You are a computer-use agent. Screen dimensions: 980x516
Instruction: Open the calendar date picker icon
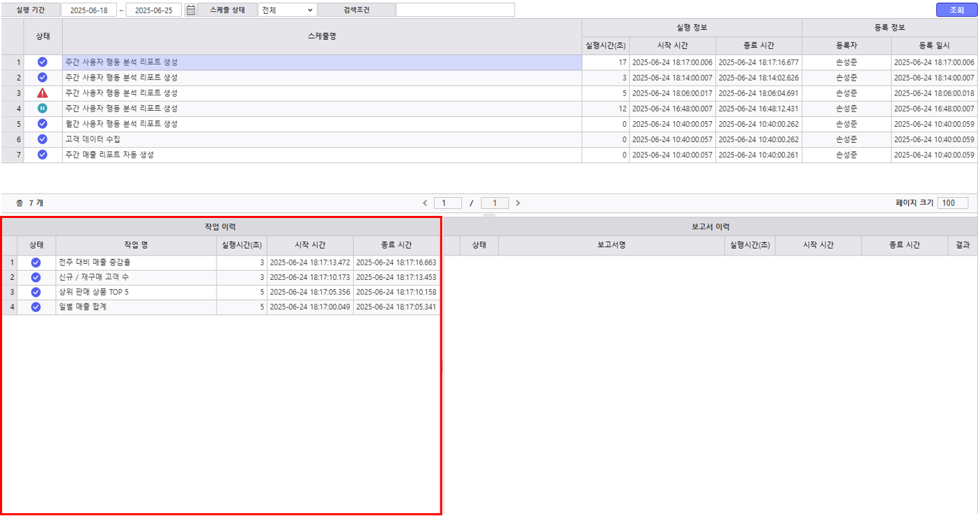point(190,10)
